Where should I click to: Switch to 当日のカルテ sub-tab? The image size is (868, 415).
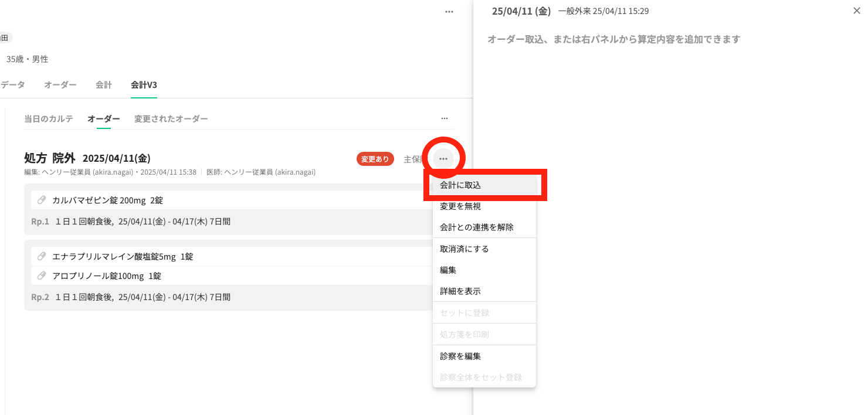[49, 118]
